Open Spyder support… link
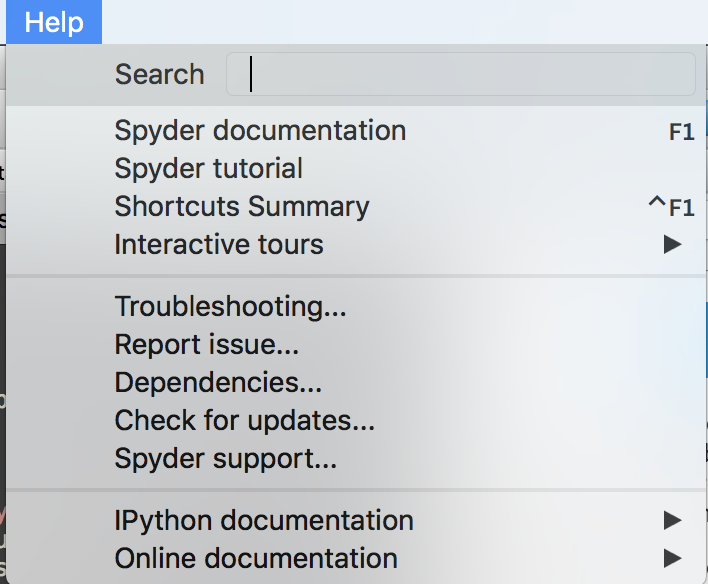This screenshot has height=584, width=708. click(x=356, y=458)
